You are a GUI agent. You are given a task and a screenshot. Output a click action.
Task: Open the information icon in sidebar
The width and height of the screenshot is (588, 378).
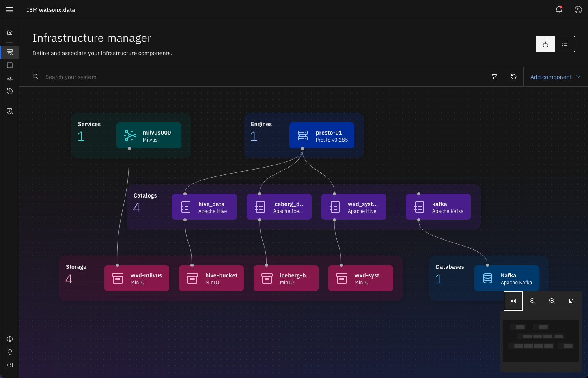coord(10,339)
